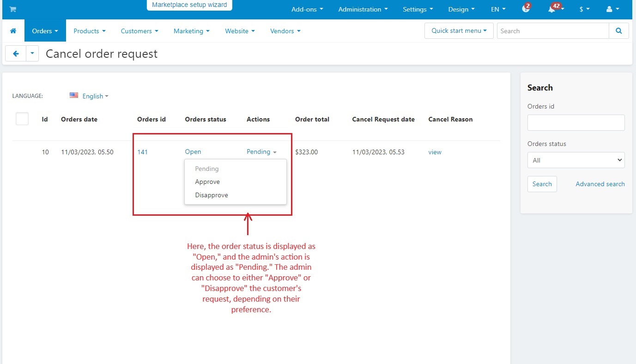Open the storefront cart icon

pyautogui.click(x=12, y=9)
